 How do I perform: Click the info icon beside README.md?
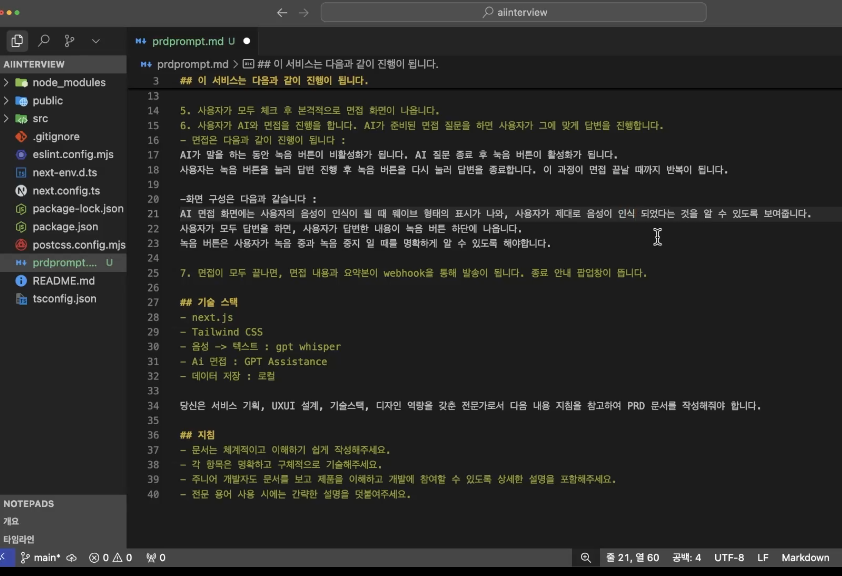(x=21, y=281)
